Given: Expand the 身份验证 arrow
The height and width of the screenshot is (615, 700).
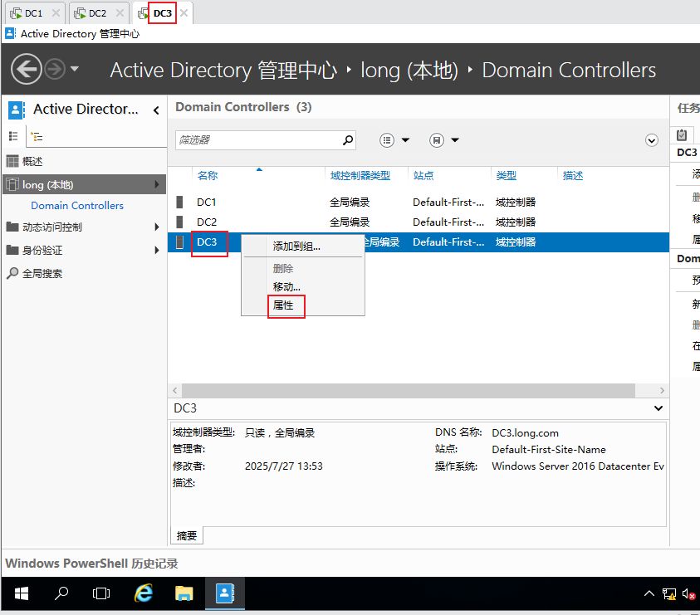Looking at the screenshot, I should 157,250.
